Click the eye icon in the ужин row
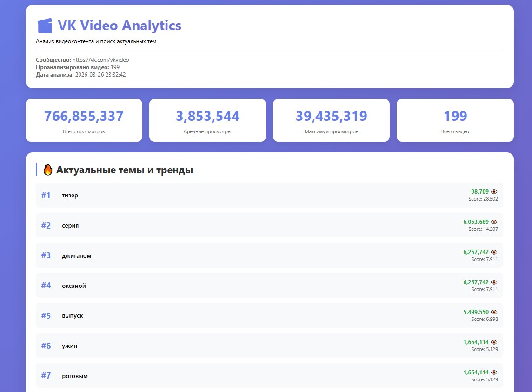The height and width of the screenshot is (392, 532). (494, 342)
